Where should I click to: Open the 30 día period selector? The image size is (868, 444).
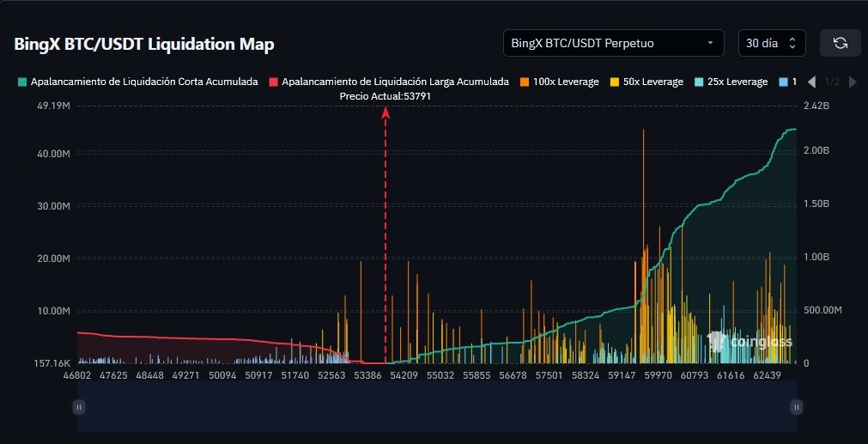(772, 43)
